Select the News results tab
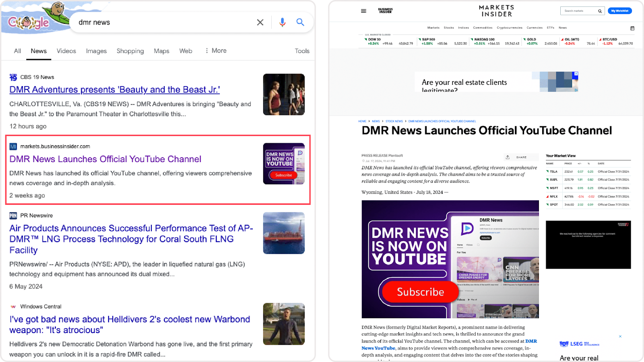 click(x=39, y=51)
